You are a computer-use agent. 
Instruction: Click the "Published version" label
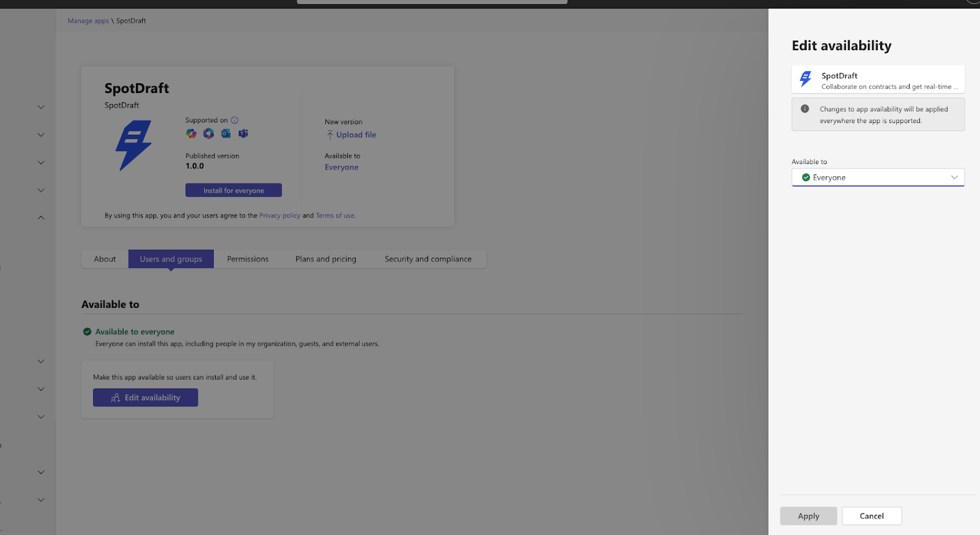(213, 156)
